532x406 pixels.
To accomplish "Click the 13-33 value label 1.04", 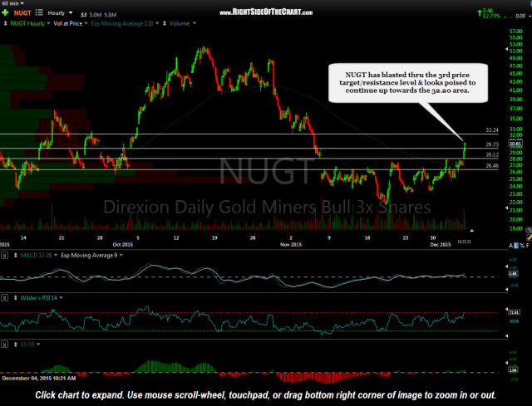I will click(x=513, y=370).
